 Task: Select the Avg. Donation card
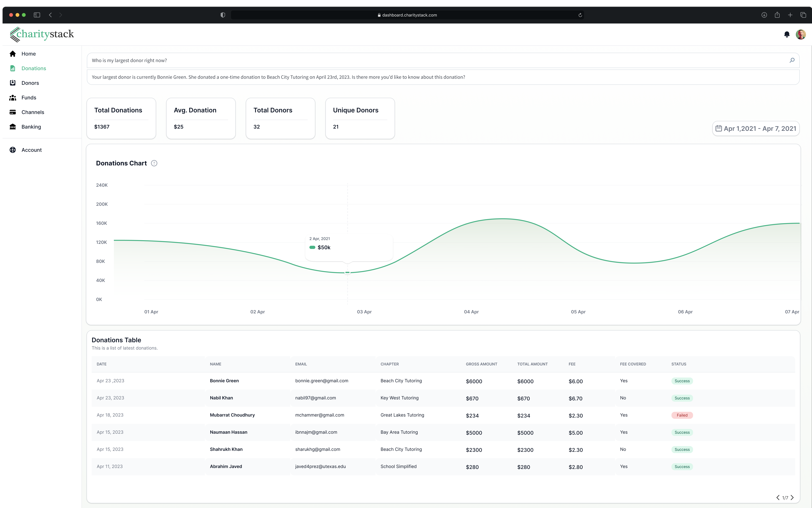(x=201, y=118)
